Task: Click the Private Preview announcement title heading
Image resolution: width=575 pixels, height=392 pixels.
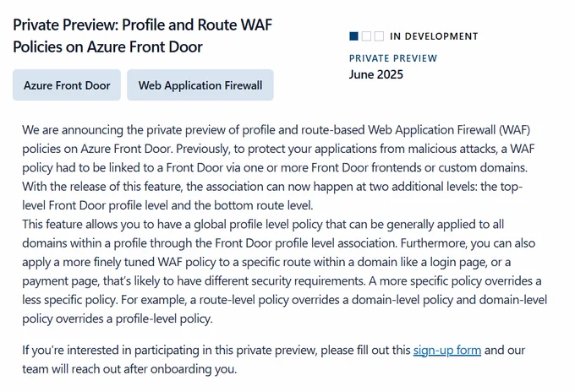Action: 143,35
